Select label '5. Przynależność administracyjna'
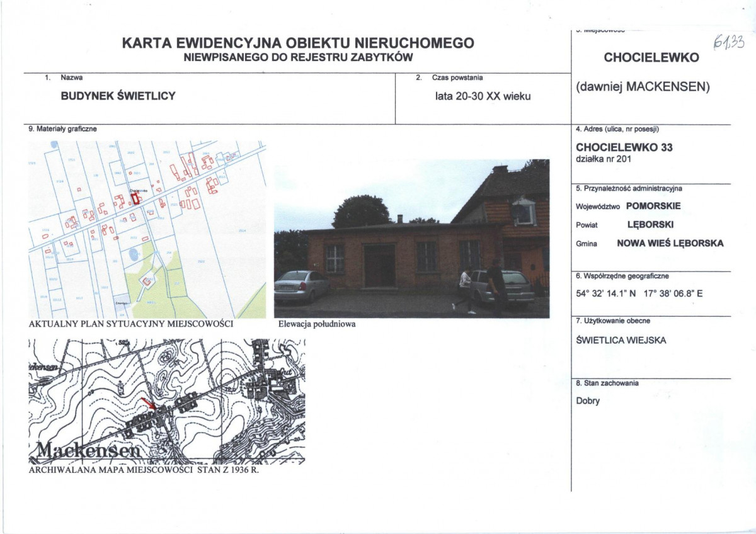Screen dimensions: 756x534 click(629, 188)
